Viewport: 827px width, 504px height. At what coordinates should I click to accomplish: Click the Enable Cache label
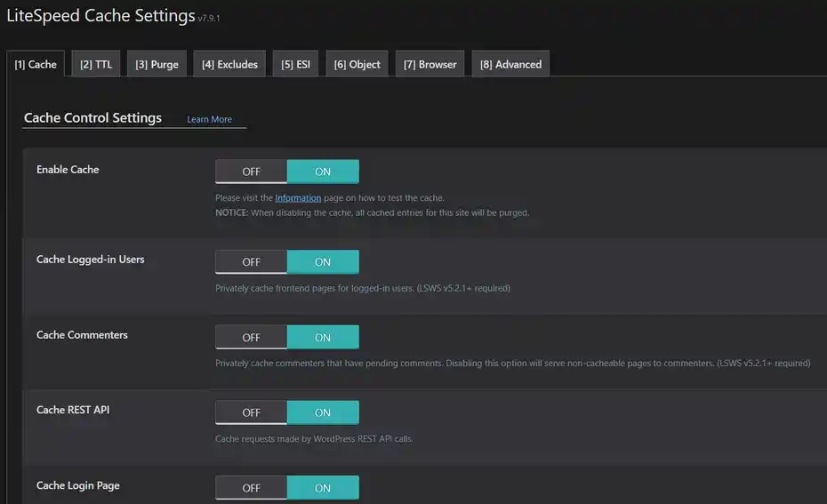[x=68, y=169]
